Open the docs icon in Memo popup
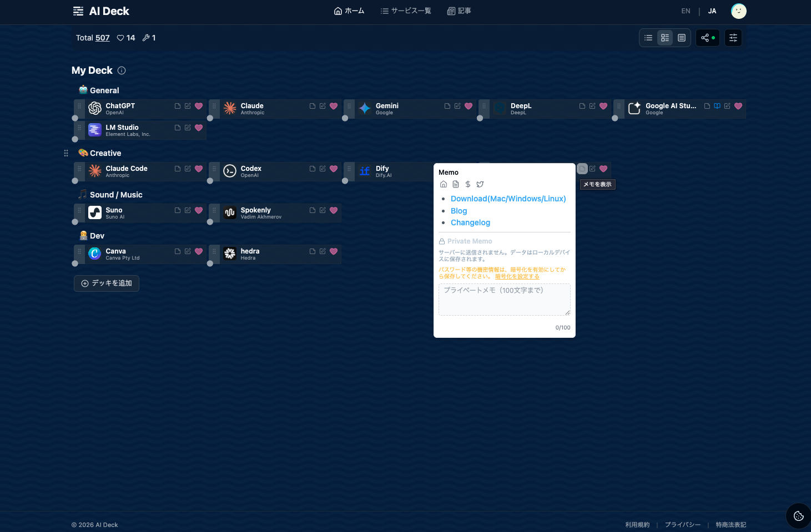 coord(456,184)
